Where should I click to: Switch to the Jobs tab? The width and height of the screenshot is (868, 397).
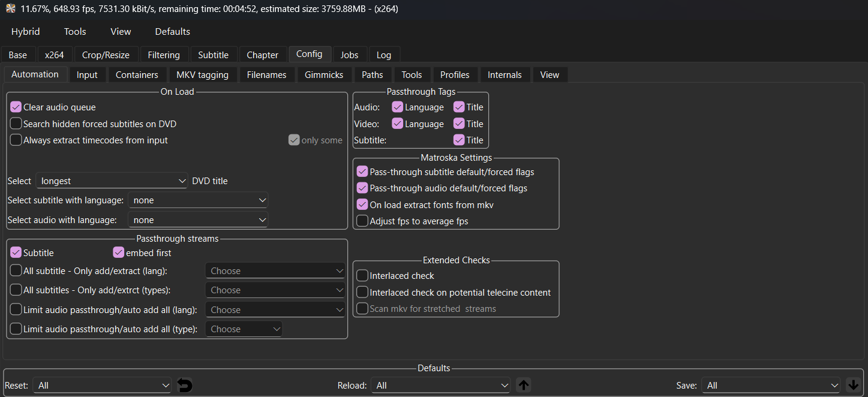(x=349, y=55)
